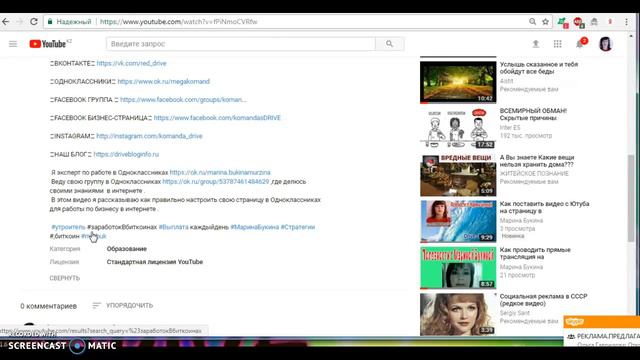The height and width of the screenshot is (360, 640).
Task: Open title 'Социальная реклама в СССР'
Action: [x=544, y=300]
